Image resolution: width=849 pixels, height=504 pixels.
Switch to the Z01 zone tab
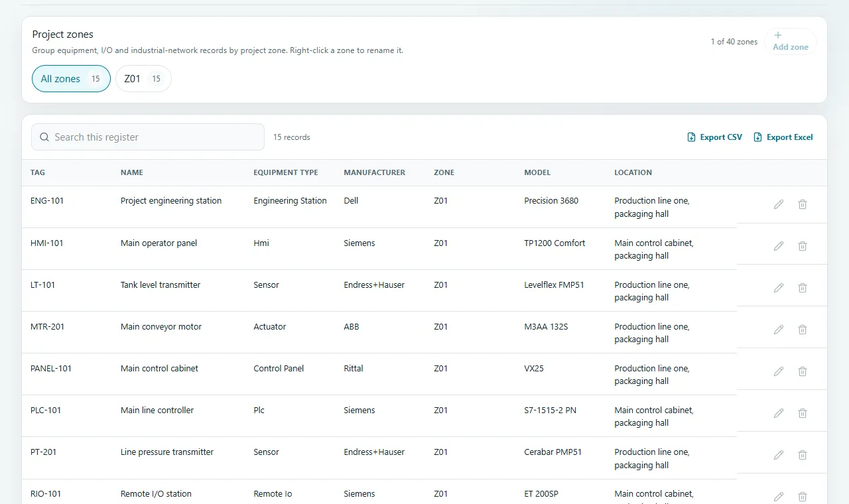[x=143, y=79]
